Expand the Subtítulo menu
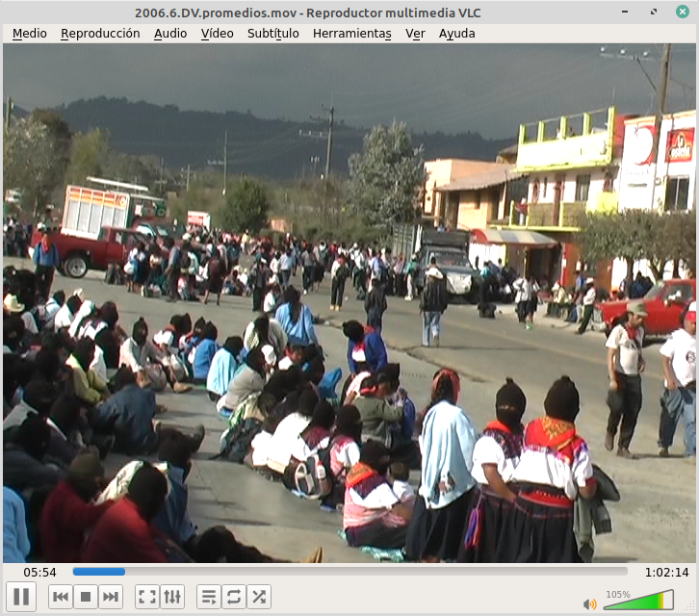 (x=272, y=33)
